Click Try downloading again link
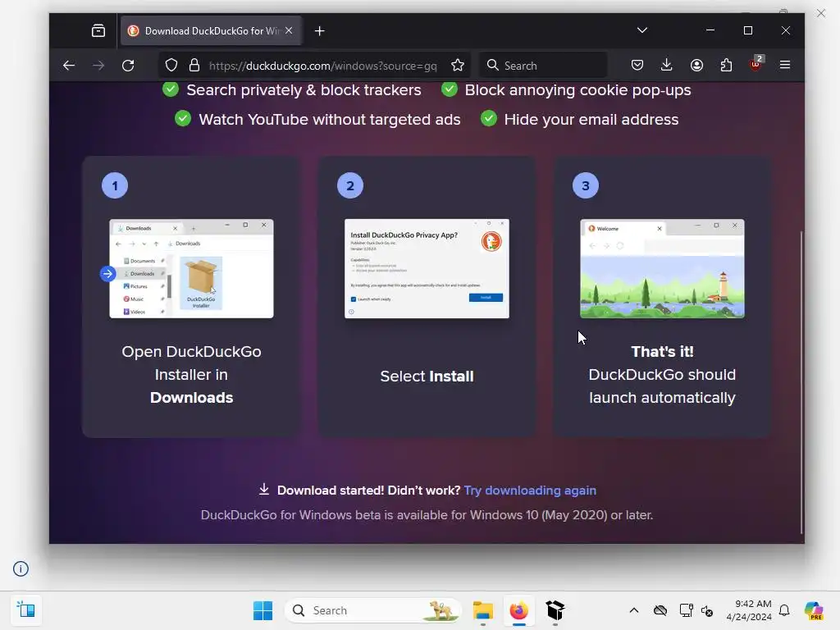This screenshot has width=840, height=630. 530,491
